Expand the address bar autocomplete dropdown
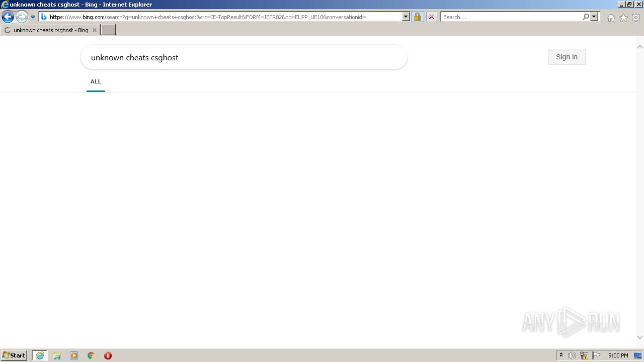Viewport: 644px width, 362px height. point(406,17)
